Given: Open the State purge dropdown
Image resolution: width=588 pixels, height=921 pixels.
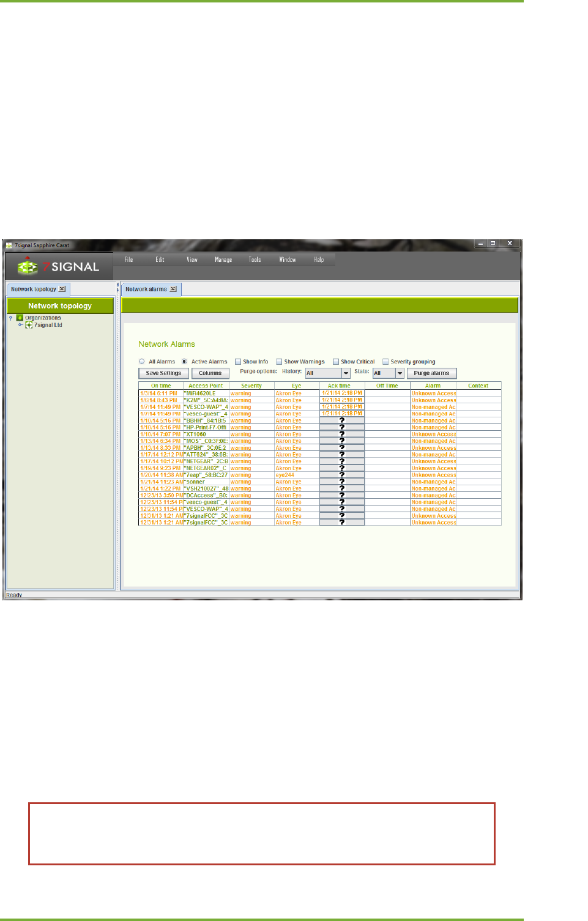Looking at the screenshot, I should tap(400, 373).
